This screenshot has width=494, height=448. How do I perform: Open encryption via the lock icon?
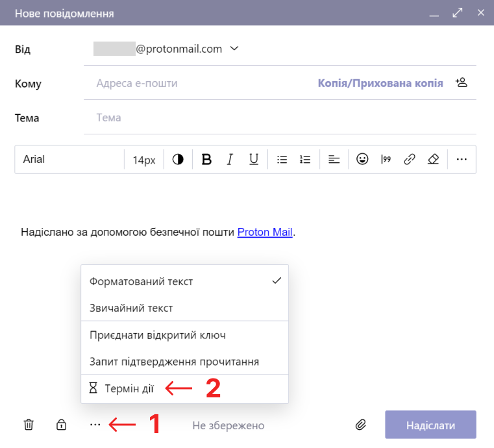click(62, 425)
